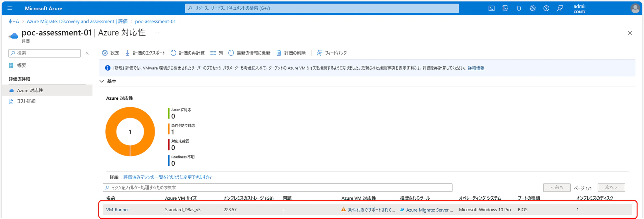Open 評価済みマシンの一覧 help link

pyautogui.click(x=167, y=177)
